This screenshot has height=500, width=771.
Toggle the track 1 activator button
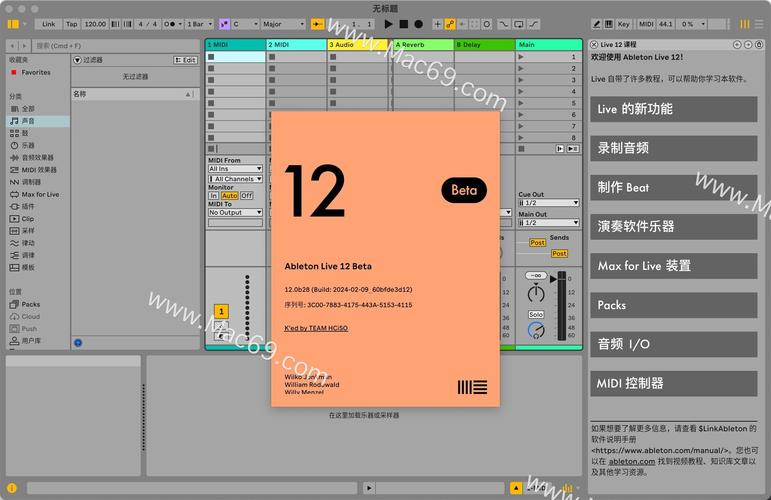point(221,311)
